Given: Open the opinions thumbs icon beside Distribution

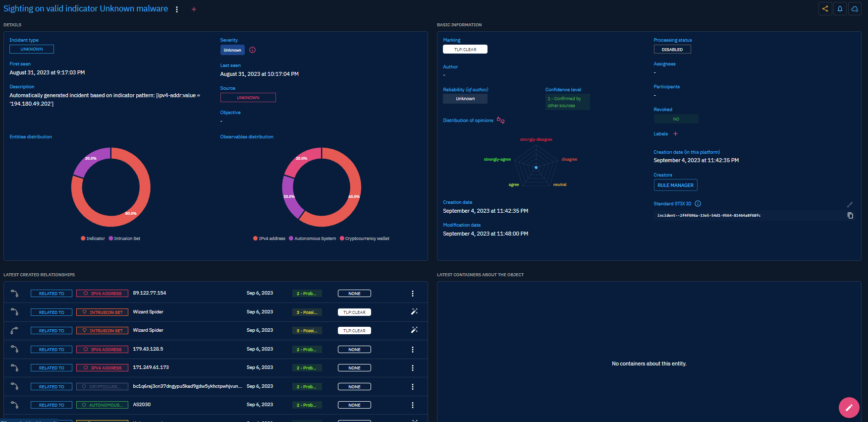Looking at the screenshot, I should coord(501,121).
